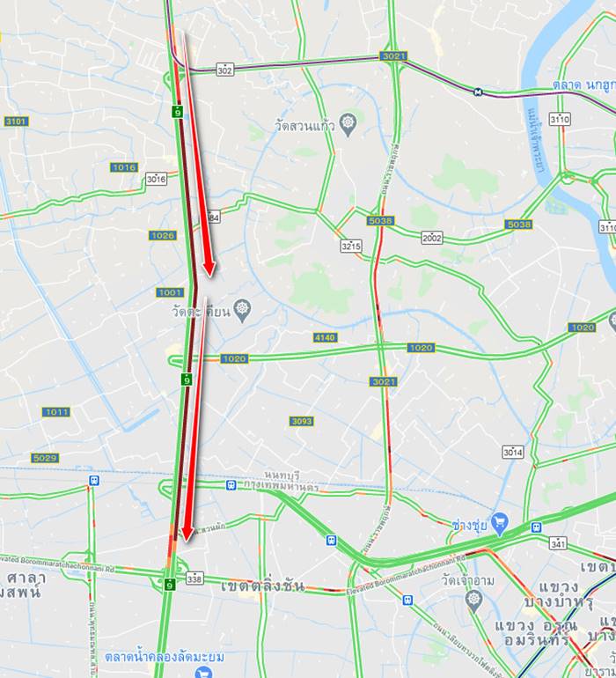Select train station icon right of ช่างชุ่ย

pyautogui.click(x=537, y=527)
